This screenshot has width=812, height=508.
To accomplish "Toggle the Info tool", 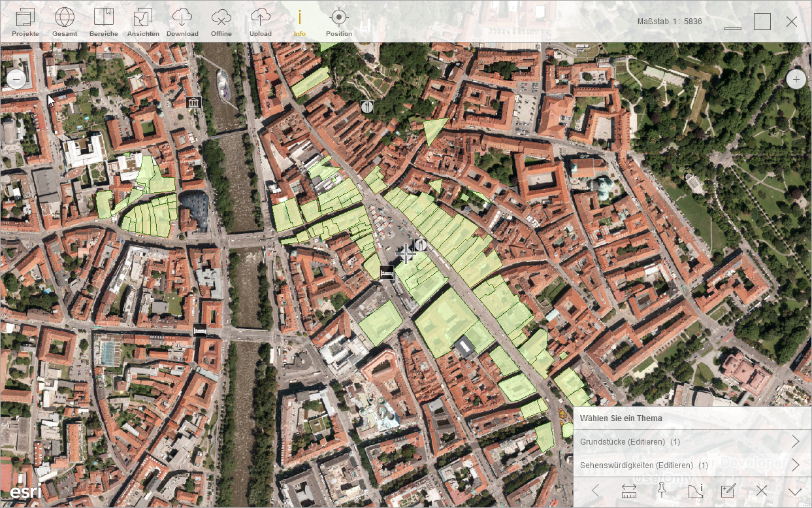I will pyautogui.click(x=299, y=22).
